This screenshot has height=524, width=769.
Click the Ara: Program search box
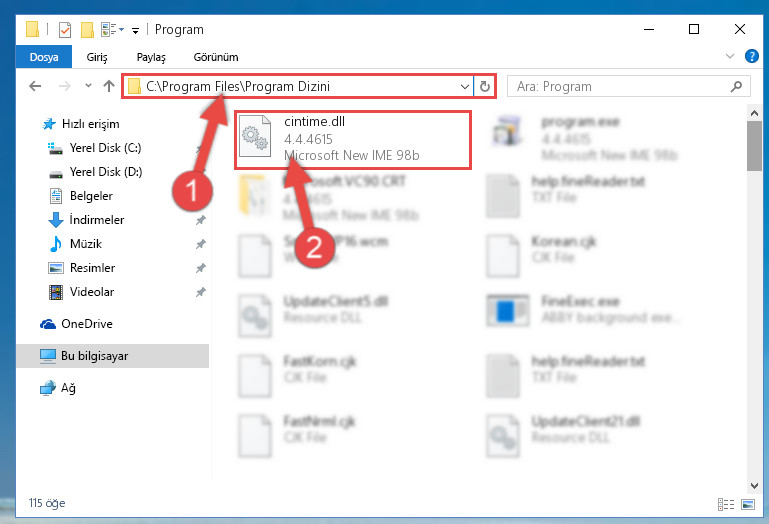(x=628, y=87)
